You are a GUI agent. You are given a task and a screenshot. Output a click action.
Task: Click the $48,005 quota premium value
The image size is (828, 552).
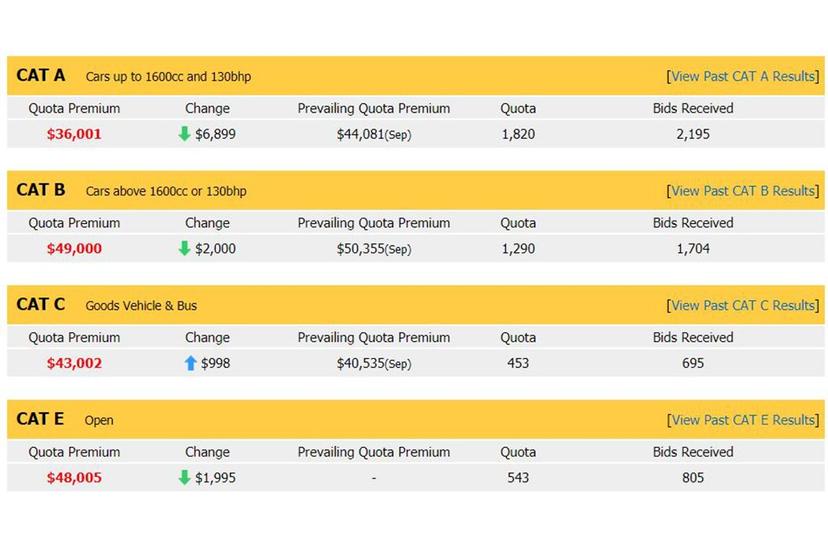coord(74,478)
